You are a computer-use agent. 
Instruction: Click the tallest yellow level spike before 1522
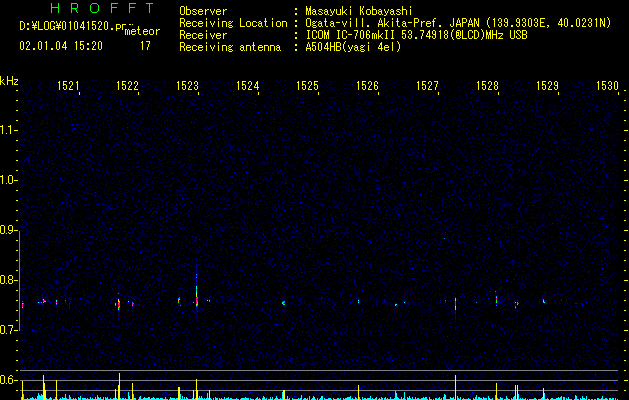click(120, 386)
